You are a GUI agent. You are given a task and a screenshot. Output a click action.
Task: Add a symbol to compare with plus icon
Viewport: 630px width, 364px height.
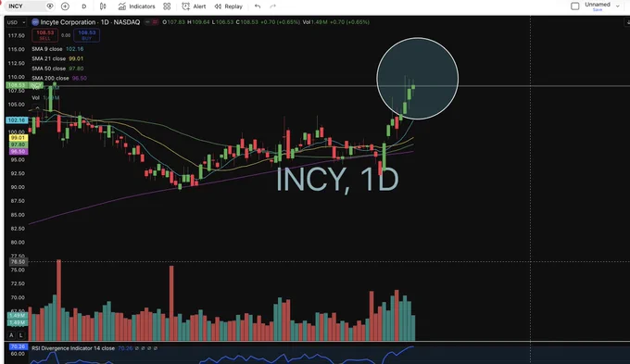pos(65,6)
